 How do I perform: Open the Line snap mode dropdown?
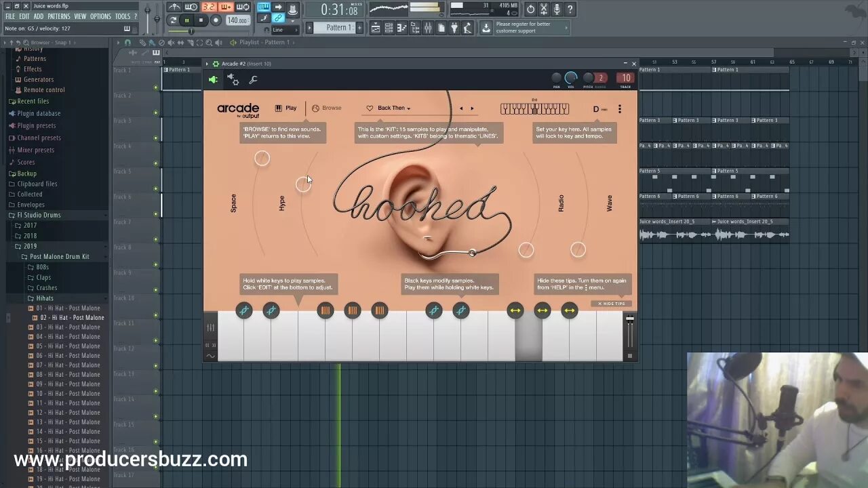point(285,30)
